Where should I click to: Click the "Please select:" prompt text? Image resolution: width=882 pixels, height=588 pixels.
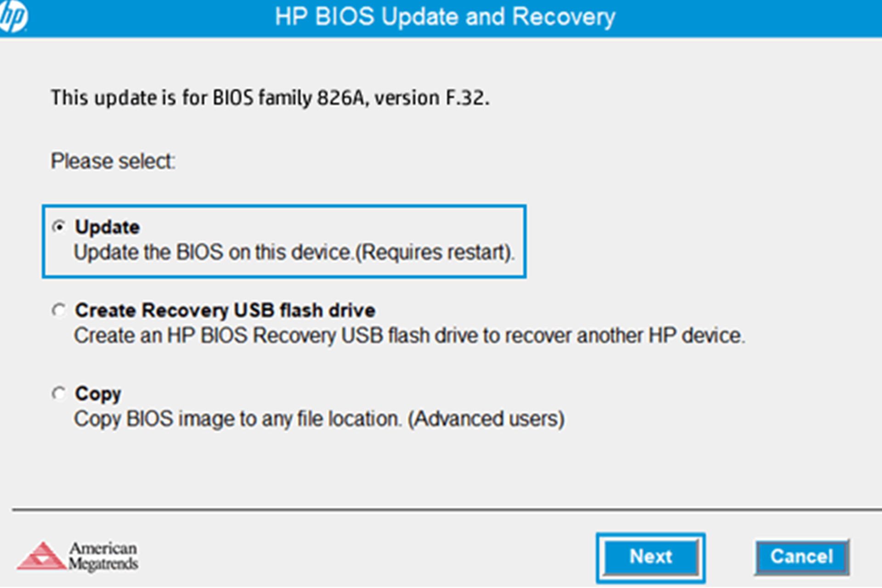(x=113, y=161)
